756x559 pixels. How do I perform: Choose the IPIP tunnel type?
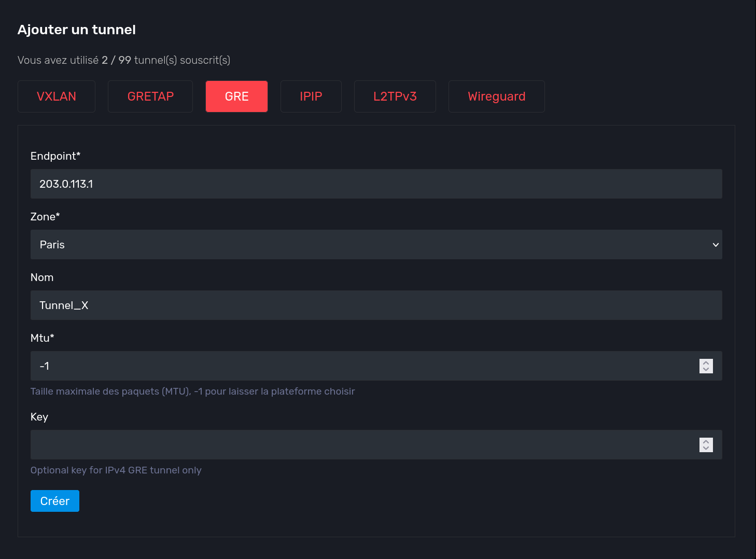[x=311, y=96]
